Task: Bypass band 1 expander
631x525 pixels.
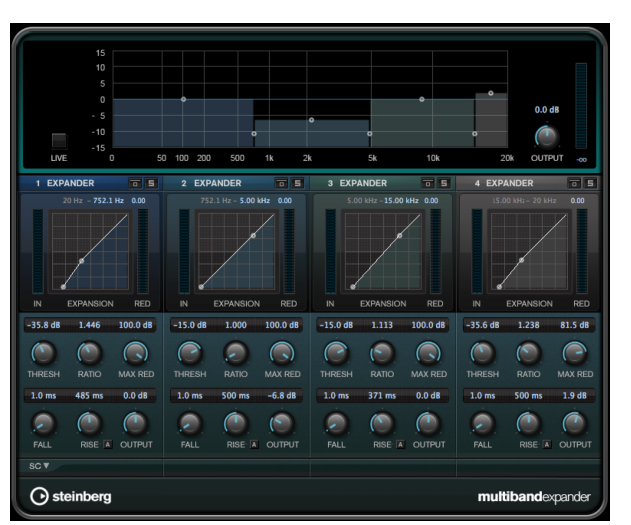Action: (136, 184)
